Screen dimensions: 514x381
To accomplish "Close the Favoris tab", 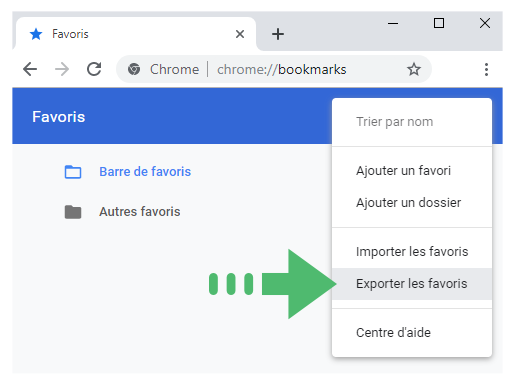I will tap(240, 34).
